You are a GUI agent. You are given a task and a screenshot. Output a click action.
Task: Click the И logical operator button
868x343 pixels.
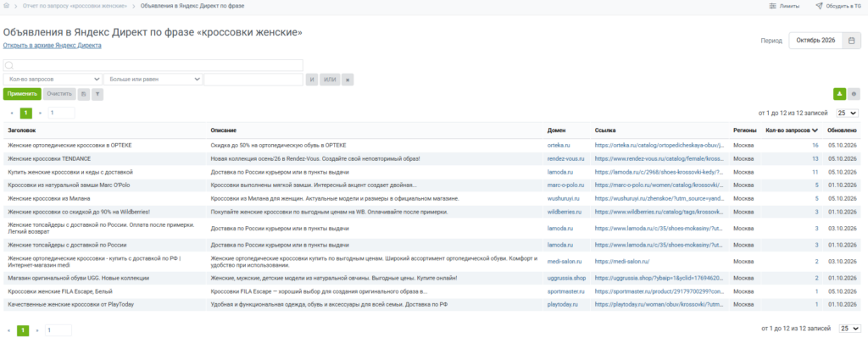312,80
